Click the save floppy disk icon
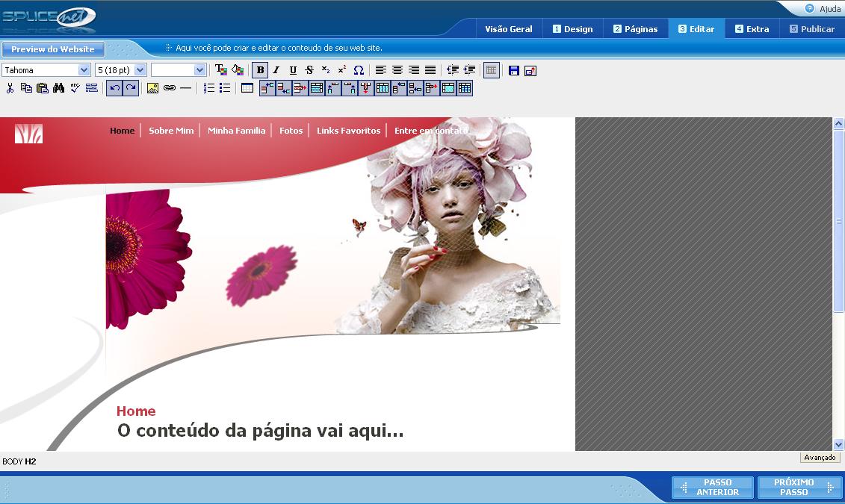This screenshot has width=845, height=504. [513, 70]
